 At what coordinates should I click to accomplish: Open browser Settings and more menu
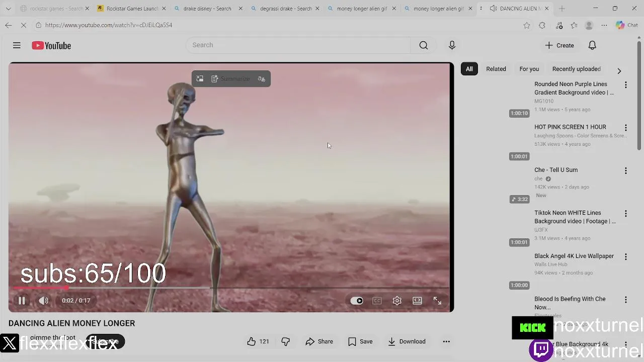coord(604,25)
